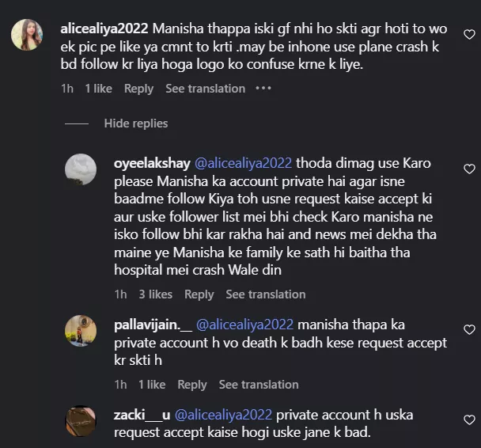The height and width of the screenshot is (448, 481).
Task: View the 3 likes on oyeelakshay's reply
Action: click(155, 294)
